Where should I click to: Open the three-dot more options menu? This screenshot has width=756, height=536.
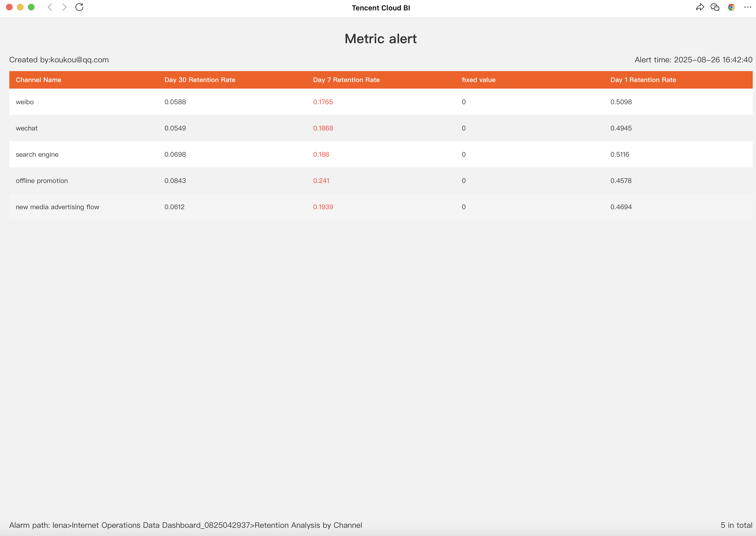[748, 7]
